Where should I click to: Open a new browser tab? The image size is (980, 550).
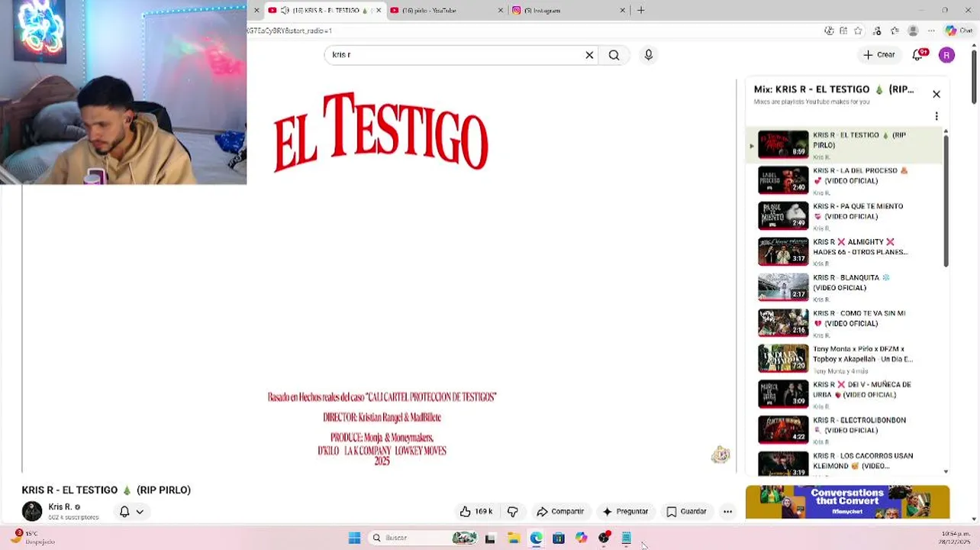coord(641,11)
